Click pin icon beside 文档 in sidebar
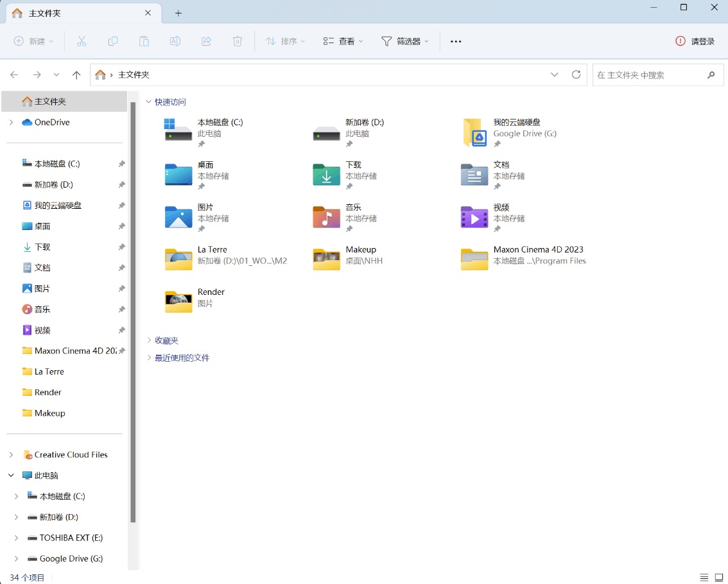728x584 pixels. (121, 268)
